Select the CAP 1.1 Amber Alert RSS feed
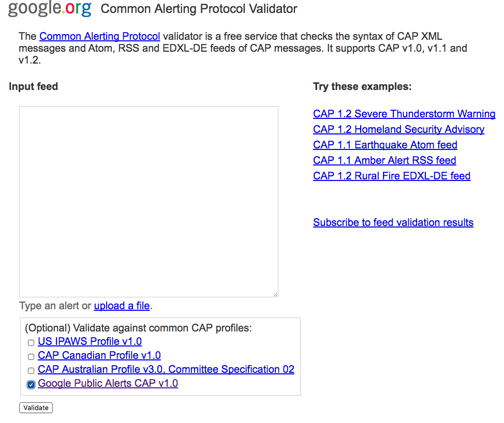Viewport: 504px width, 423px height. click(x=384, y=160)
